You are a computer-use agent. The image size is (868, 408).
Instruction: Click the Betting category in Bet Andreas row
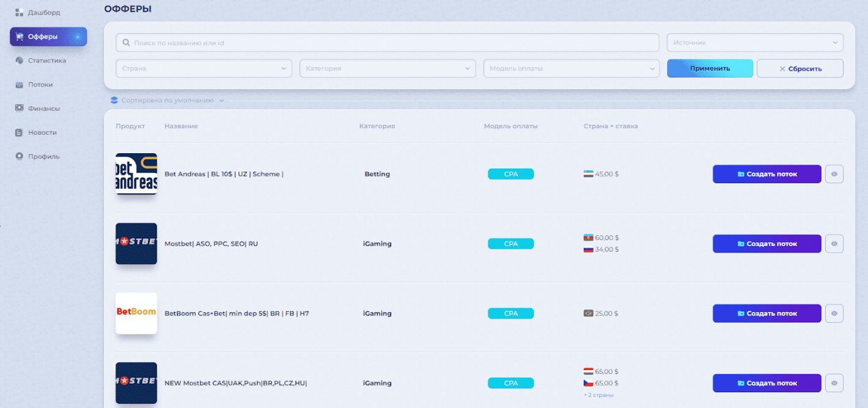point(377,174)
